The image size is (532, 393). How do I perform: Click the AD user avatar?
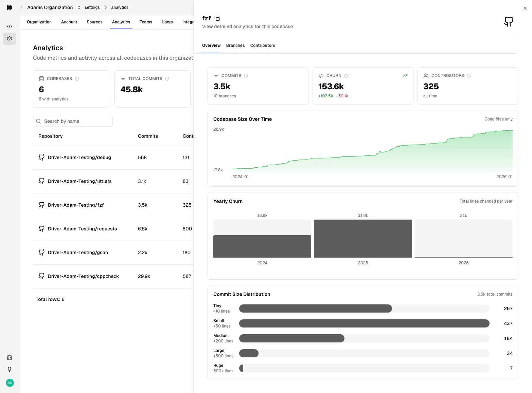(10, 383)
